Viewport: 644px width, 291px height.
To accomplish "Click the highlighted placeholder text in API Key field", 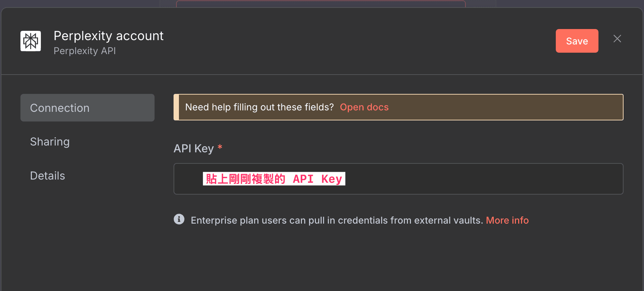I will click(x=274, y=179).
